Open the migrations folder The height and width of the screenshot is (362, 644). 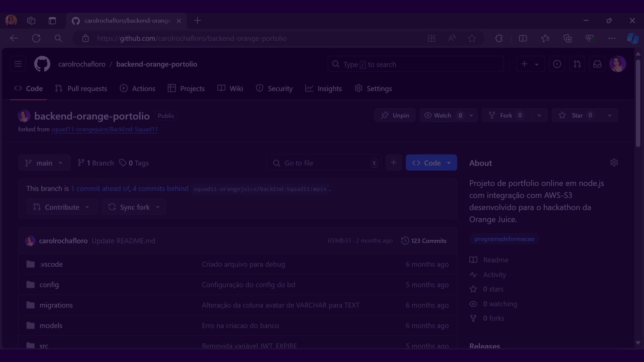point(56,305)
